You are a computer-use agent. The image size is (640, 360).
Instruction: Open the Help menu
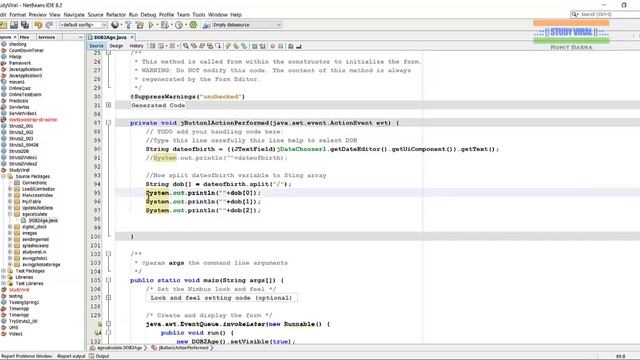click(x=236, y=15)
